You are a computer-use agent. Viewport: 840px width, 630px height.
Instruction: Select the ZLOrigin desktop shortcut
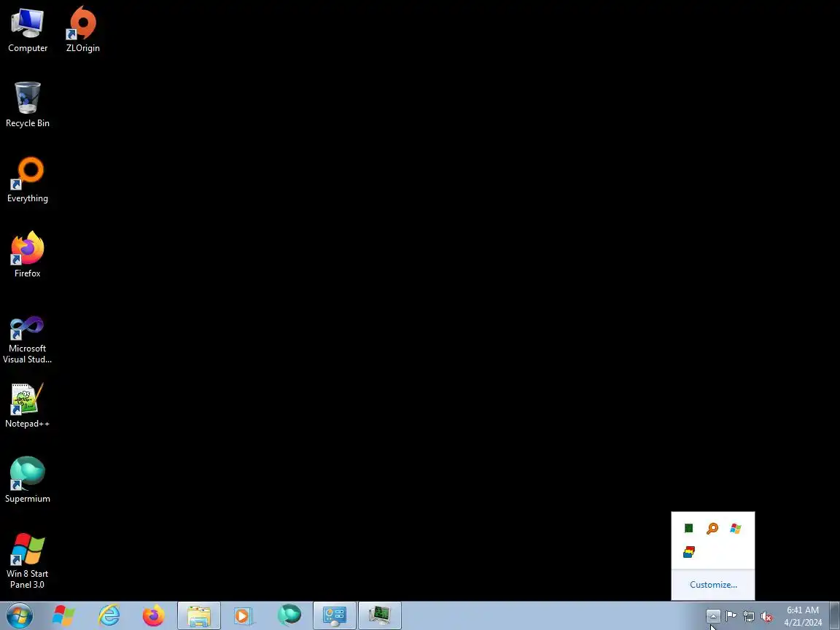[x=82, y=31]
